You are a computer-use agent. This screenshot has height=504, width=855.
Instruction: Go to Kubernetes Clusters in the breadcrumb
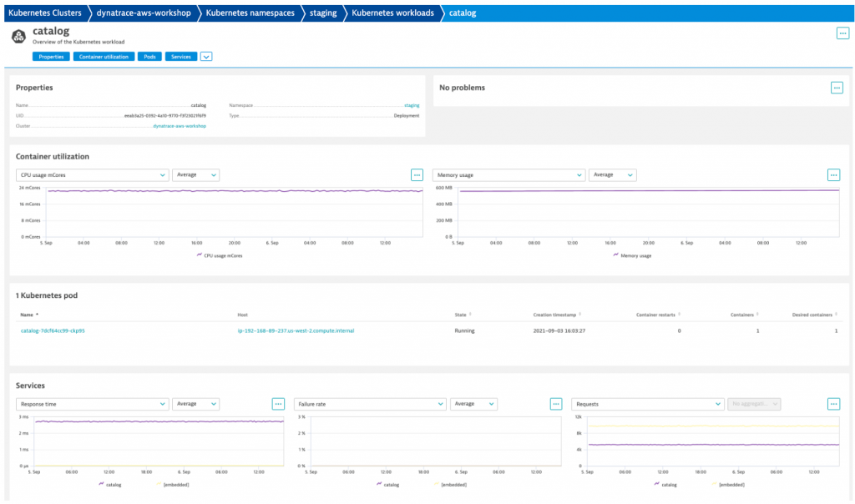(45, 13)
